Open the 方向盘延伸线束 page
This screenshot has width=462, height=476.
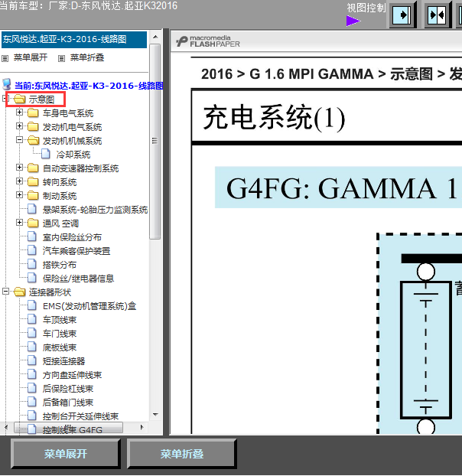(x=72, y=375)
